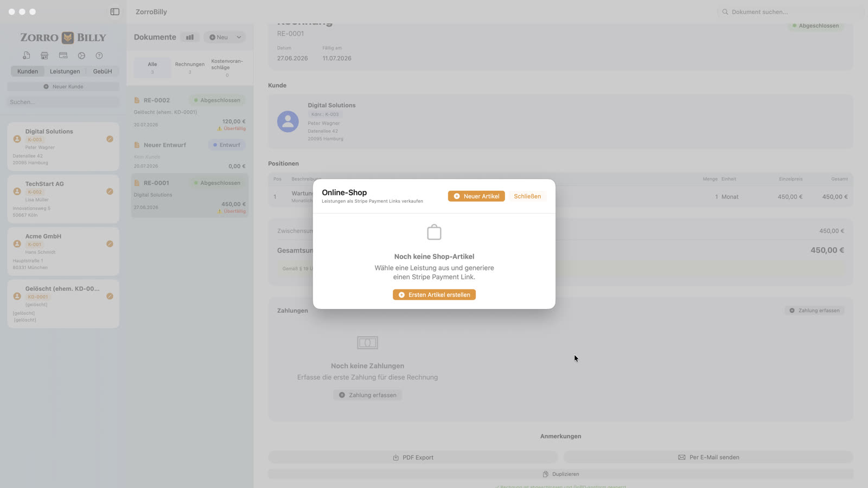Click Ersten Artikel erstellen button
868x488 pixels.
pos(434,295)
